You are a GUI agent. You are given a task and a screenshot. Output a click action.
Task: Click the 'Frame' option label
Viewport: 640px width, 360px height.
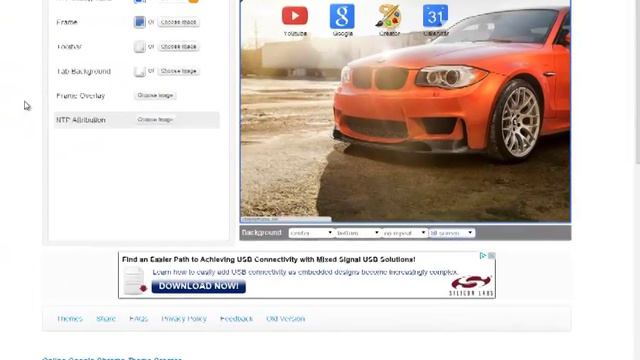pos(67,22)
